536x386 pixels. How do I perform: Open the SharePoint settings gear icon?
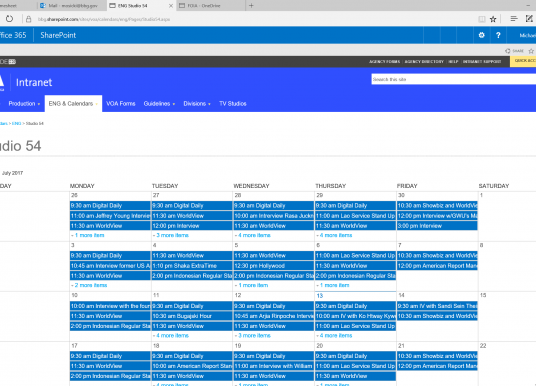(481, 35)
